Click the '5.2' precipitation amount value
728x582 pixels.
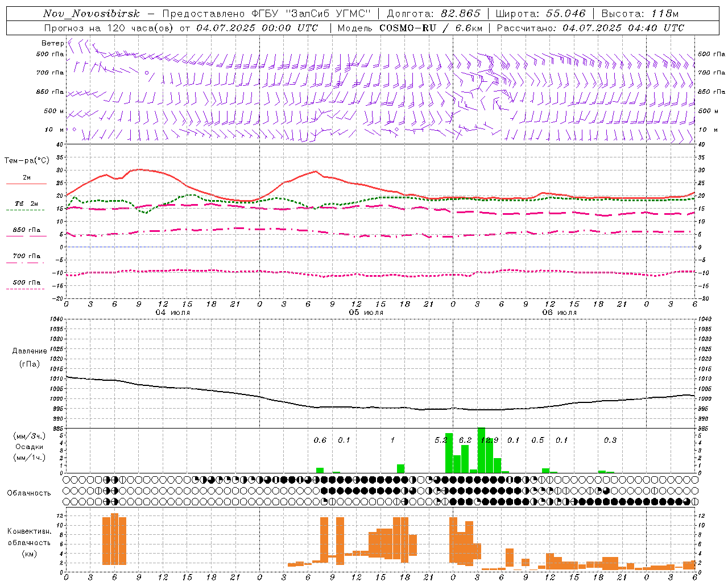tap(441, 440)
